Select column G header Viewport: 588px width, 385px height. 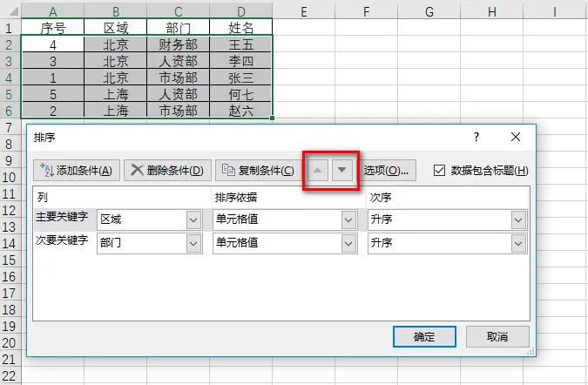(429, 11)
